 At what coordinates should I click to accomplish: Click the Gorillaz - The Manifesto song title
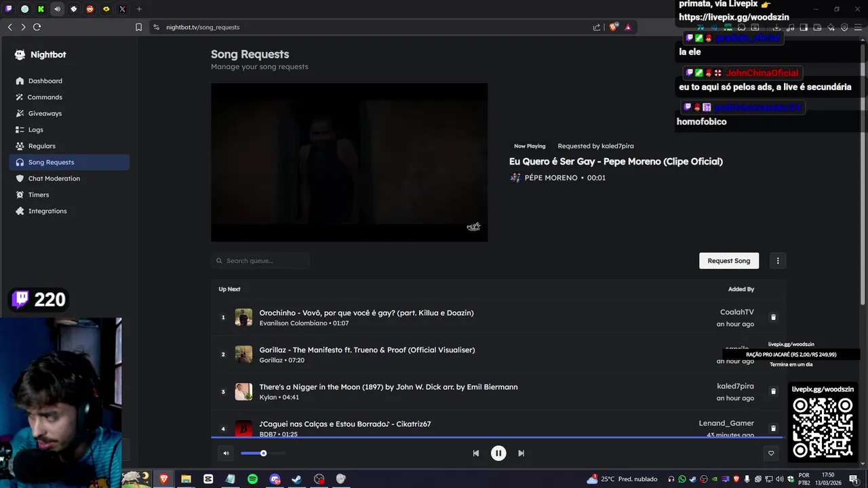[x=367, y=350]
